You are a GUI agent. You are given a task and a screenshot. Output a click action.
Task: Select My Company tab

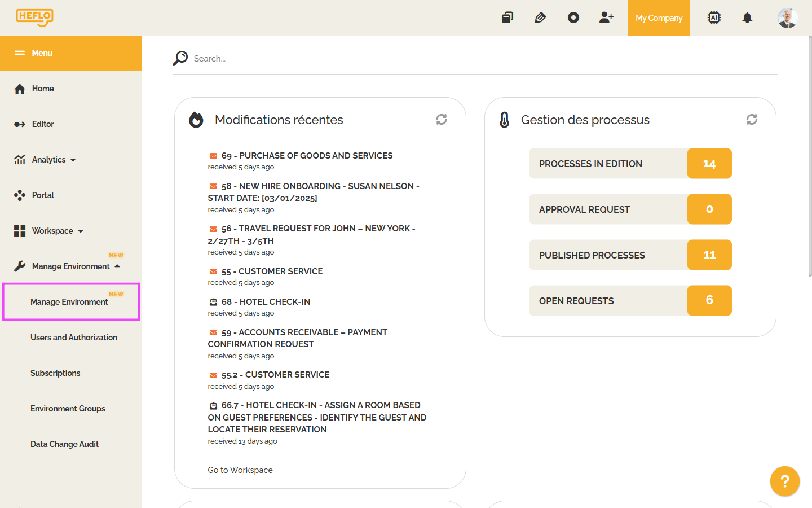click(659, 17)
